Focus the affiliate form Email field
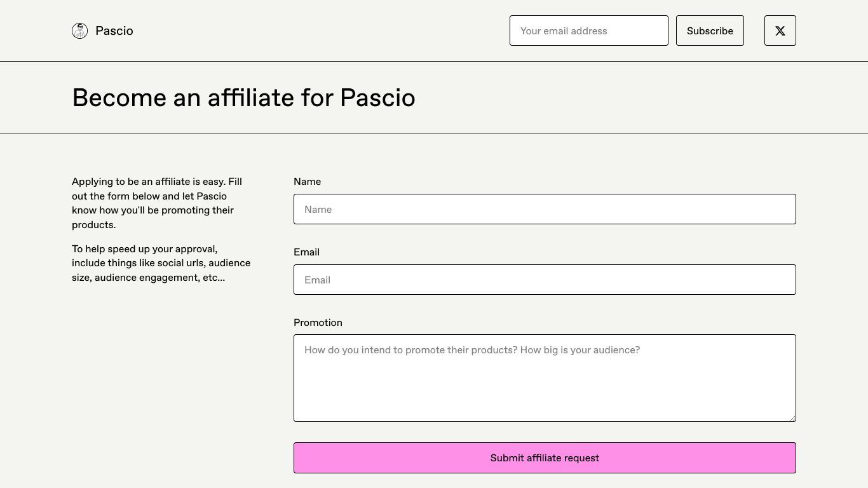The height and width of the screenshot is (488, 868). [x=545, y=280]
